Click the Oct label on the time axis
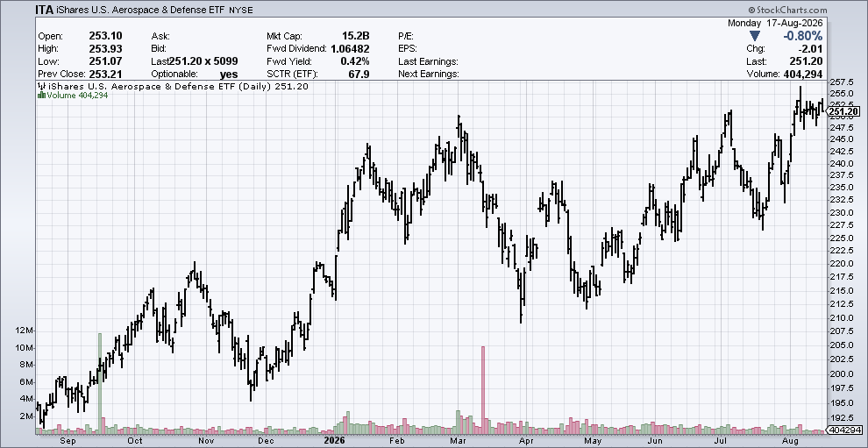This screenshot has height=448, width=868. tap(134, 441)
